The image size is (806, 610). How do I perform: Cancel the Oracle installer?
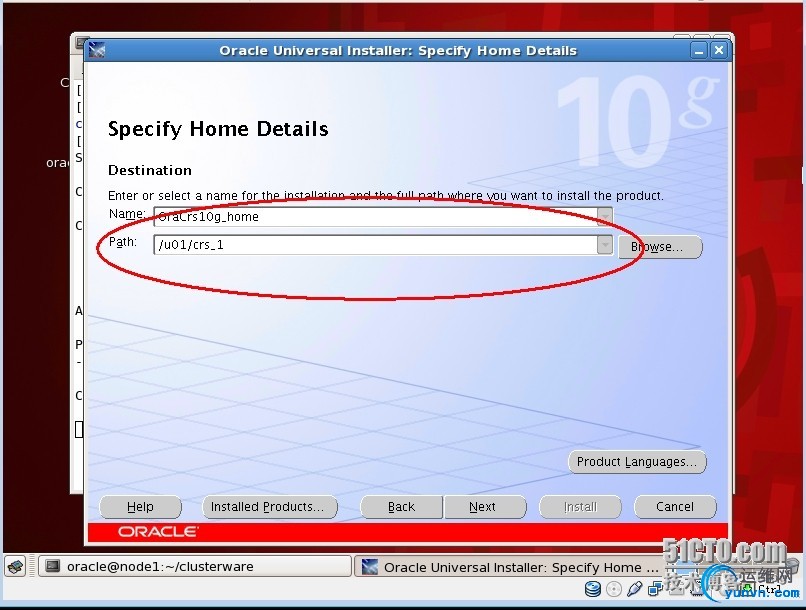[675, 507]
